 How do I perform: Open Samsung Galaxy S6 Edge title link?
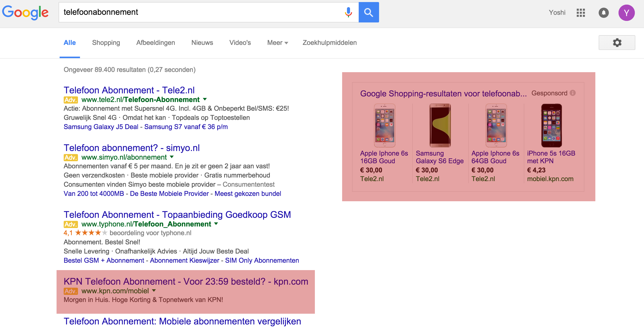coord(440,157)
